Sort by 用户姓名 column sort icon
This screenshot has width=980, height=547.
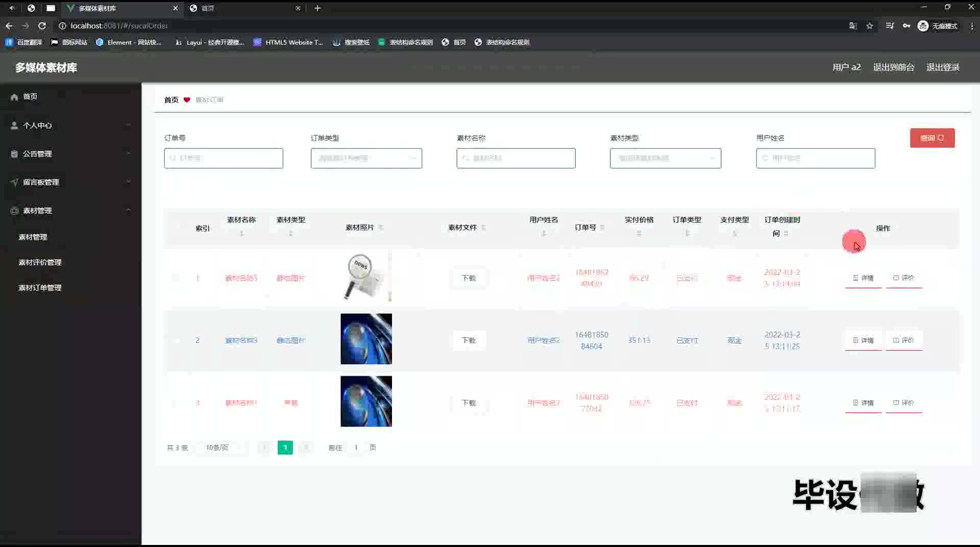coord(544,233)
